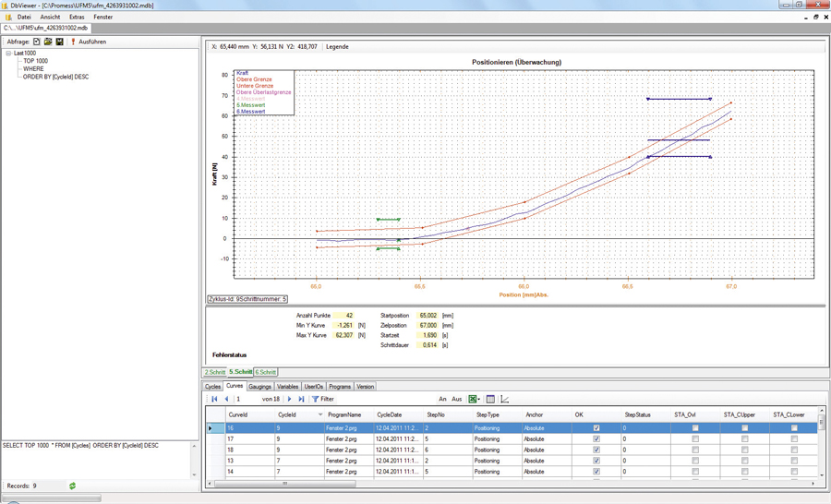
Task: Toggle STA_Ovl checkbox in CurveId 17 row
Action: (695, 439)
